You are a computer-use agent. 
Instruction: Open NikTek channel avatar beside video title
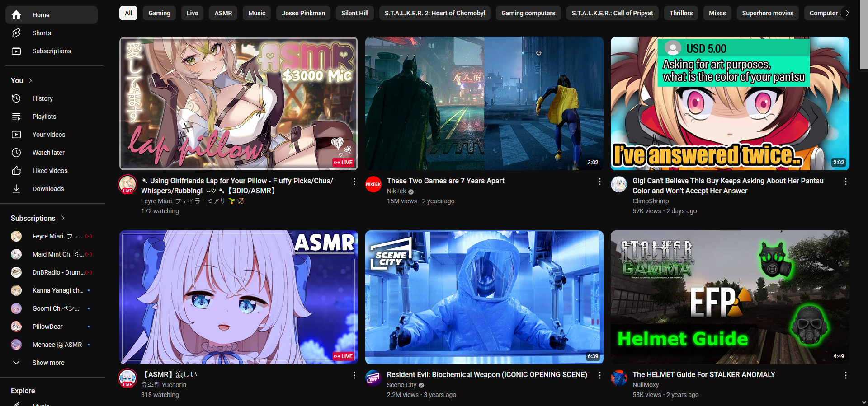[373, 184]
